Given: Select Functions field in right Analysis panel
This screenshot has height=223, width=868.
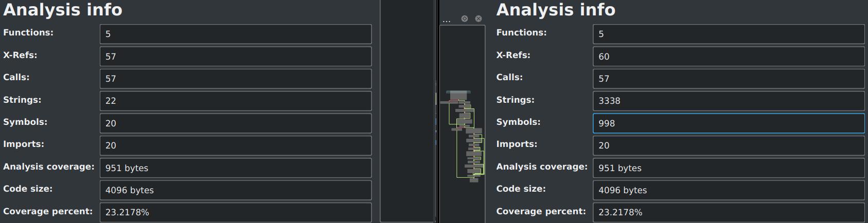Looking at the screenshot, I should (728, 34).
